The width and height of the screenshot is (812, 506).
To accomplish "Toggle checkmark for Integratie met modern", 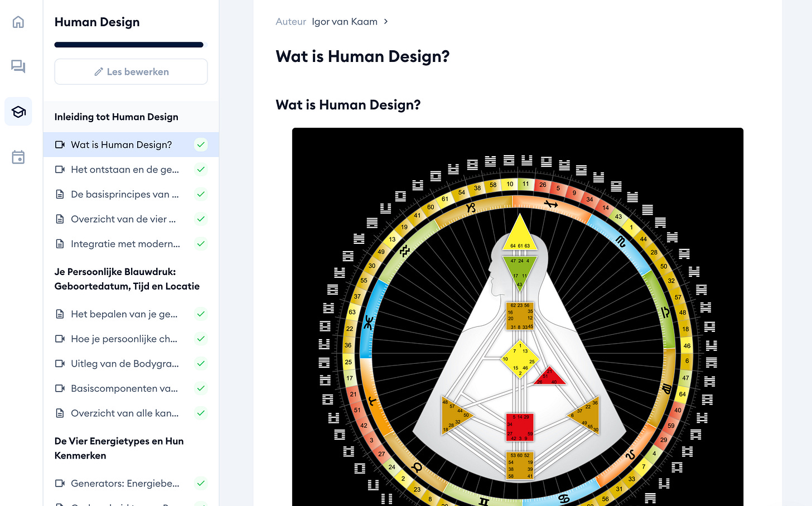I will point(201,244).
